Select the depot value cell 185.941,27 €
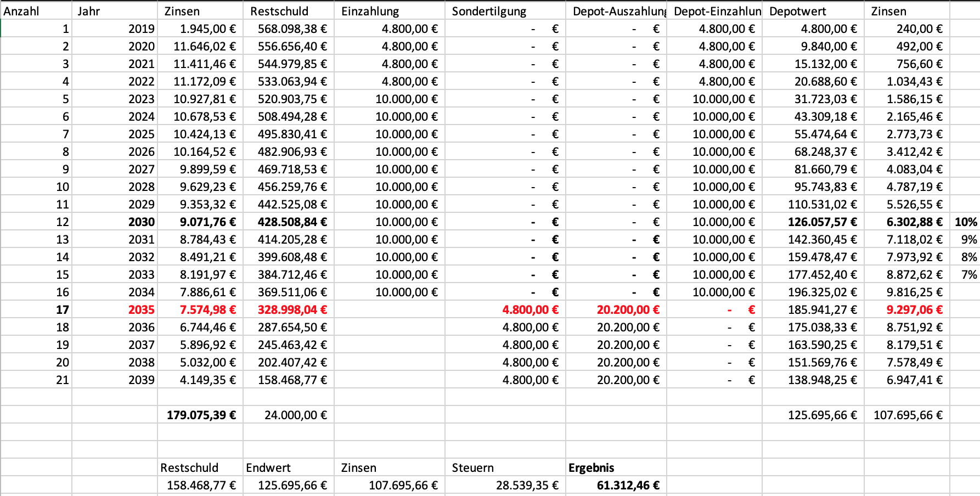Viewport: 980px width, 496px height. point(813,309)
